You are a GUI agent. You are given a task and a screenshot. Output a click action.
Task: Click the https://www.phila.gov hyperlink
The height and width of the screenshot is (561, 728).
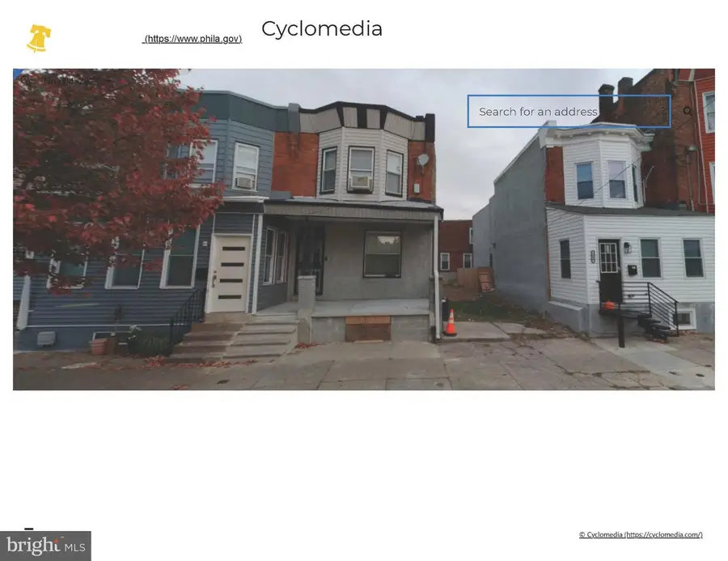click(193, 38)
